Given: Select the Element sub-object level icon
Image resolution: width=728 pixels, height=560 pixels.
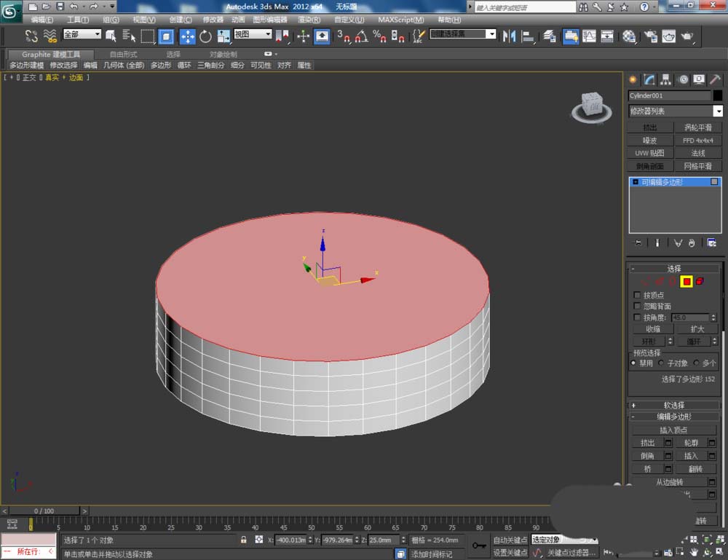Looking at the screenshot, I should pyautogui.click(x=700, y=282).
